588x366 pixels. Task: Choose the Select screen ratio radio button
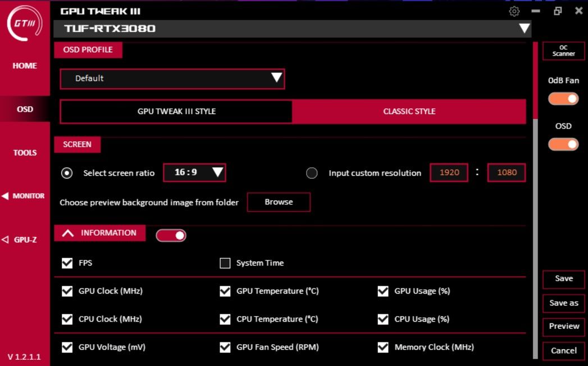(67, 173)
